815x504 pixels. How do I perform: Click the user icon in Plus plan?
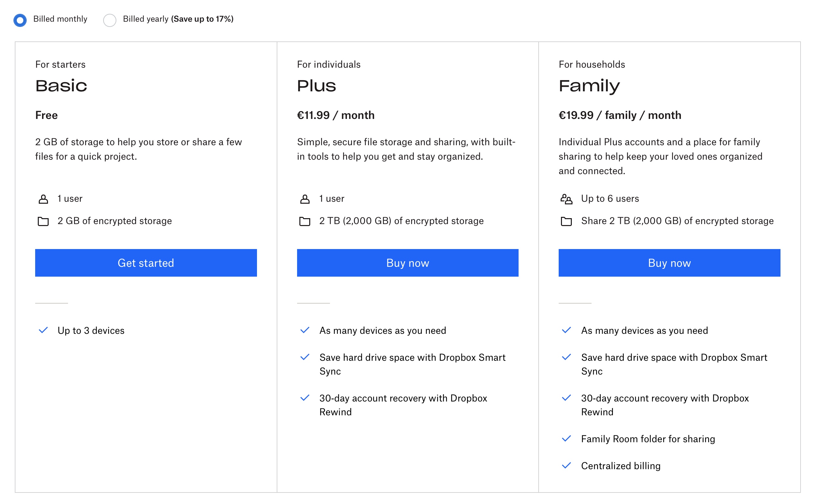click(x=305, y=199)
